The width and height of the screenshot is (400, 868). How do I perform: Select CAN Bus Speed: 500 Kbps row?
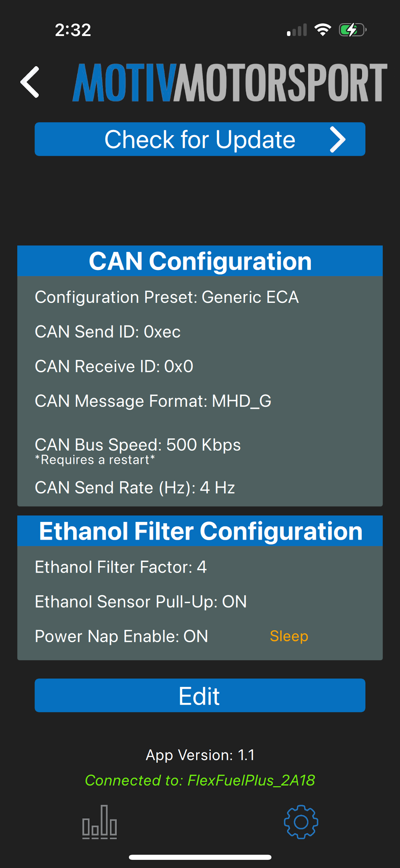pyautogui.click(x=138, y=445)
